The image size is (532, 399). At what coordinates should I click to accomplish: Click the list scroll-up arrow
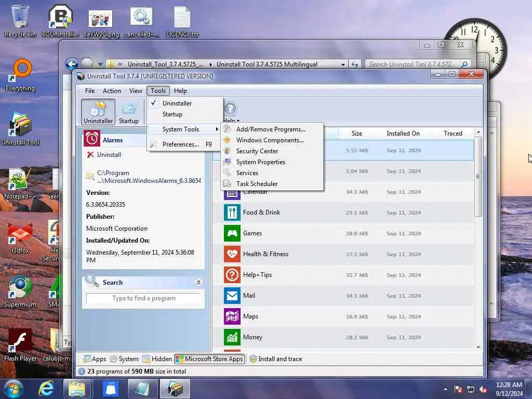478,132
